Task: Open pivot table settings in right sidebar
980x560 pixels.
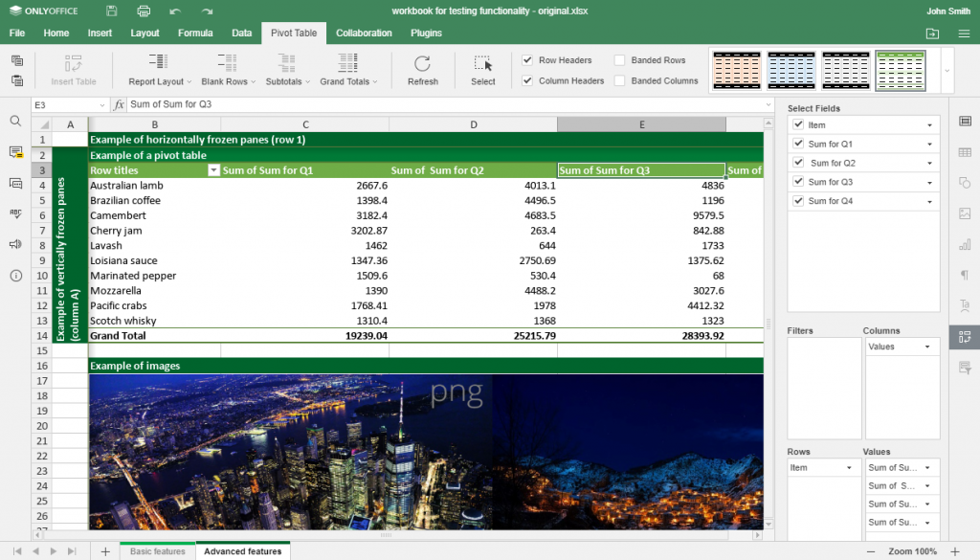Action: pyautogui.click(x=964, y=337)
